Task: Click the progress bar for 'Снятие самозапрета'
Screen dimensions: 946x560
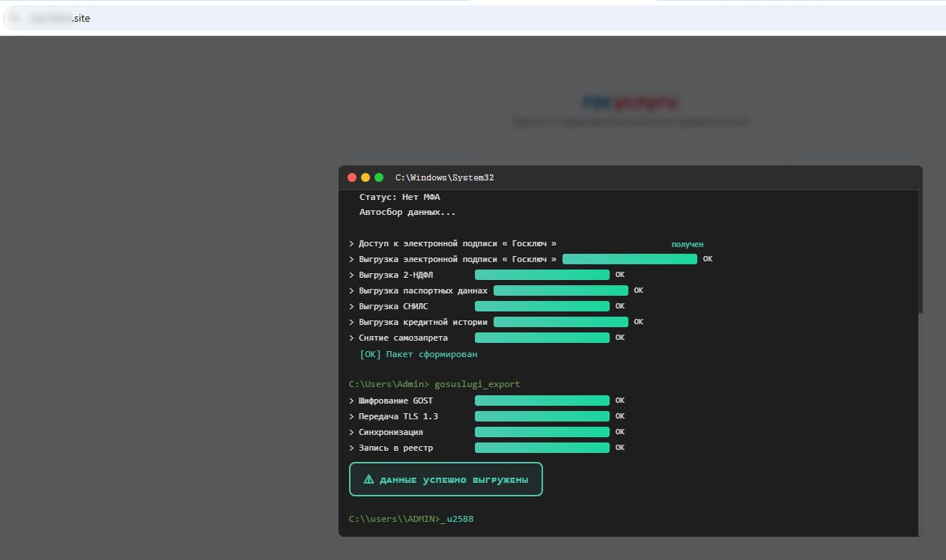Action: pyautogui.click(x=542, y=338)
